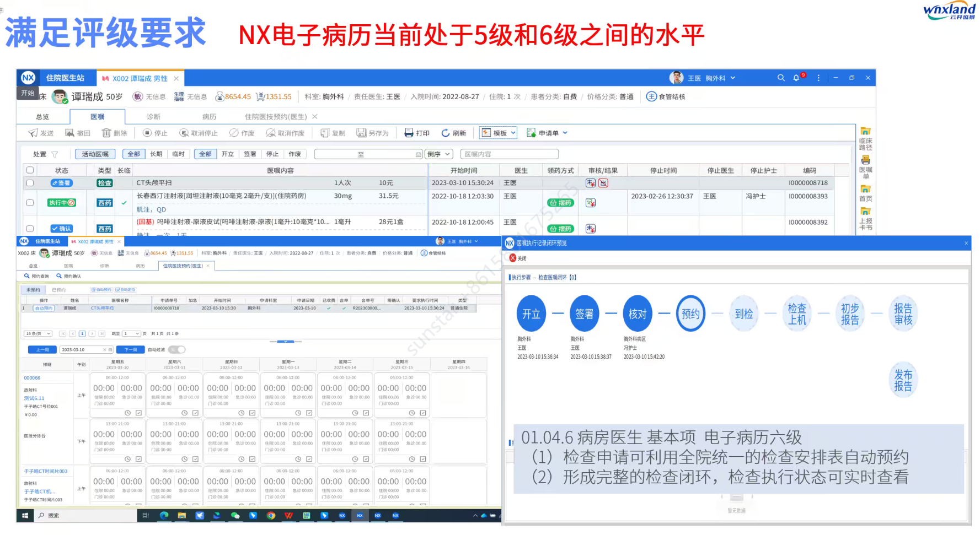Select 签署 status filter

point(250,154)
